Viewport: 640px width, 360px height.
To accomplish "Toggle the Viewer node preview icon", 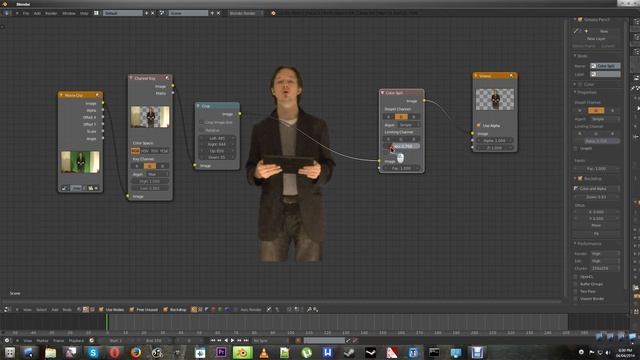I will pyautogui.click(x=511, y=76).
